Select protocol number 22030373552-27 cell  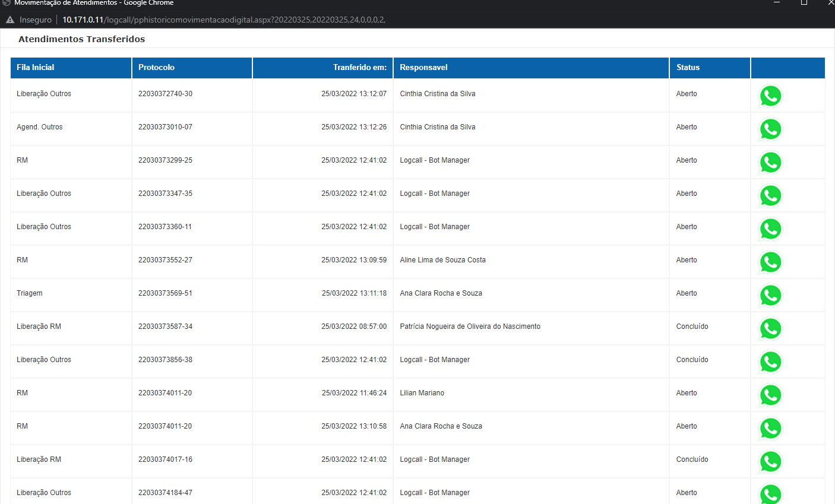(x=165, y=260)
